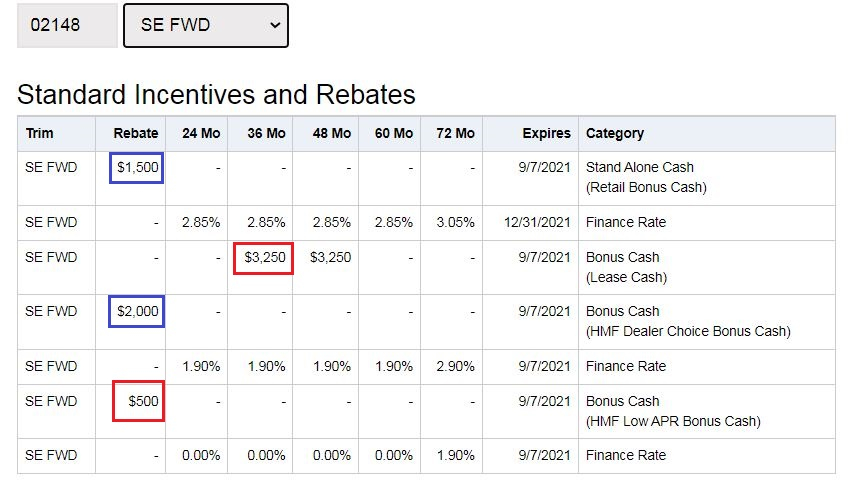
Task: Click Standard Incentives and Rebates heading
Action: [x=216, y=95]
